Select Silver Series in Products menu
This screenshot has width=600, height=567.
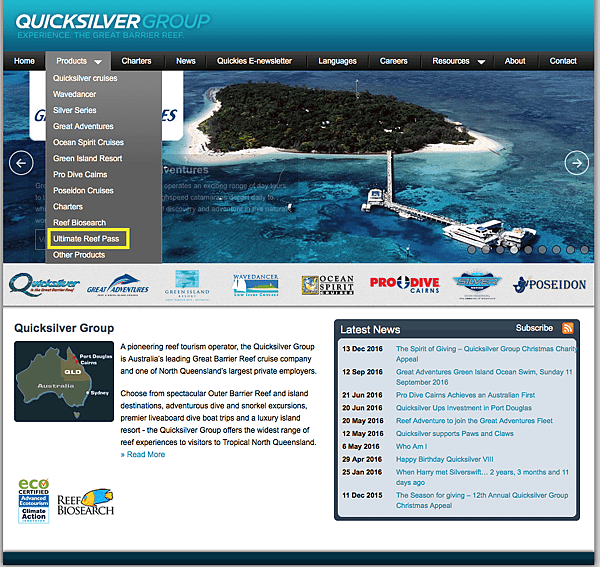pos(75,110)
